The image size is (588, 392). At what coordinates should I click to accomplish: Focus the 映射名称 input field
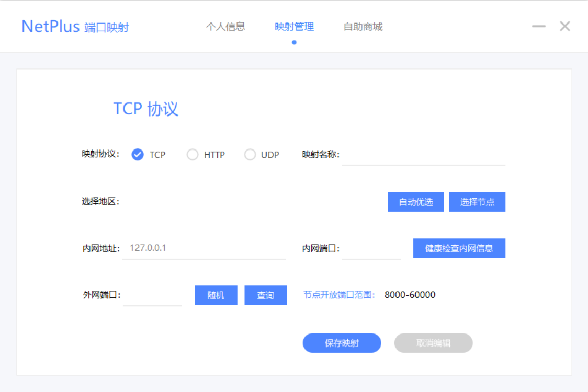[423, 156]
